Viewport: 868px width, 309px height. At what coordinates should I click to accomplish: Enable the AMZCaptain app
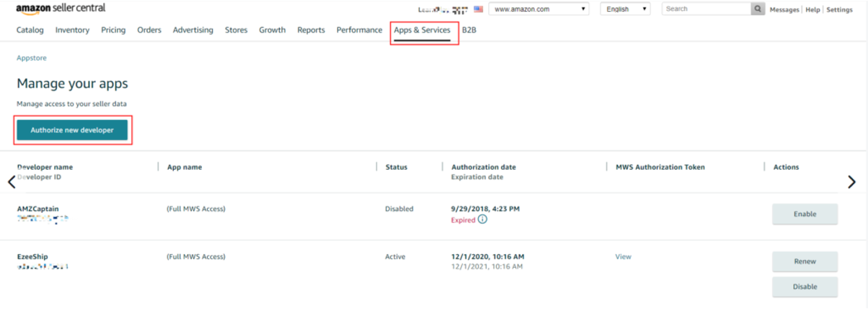[805, 214]
